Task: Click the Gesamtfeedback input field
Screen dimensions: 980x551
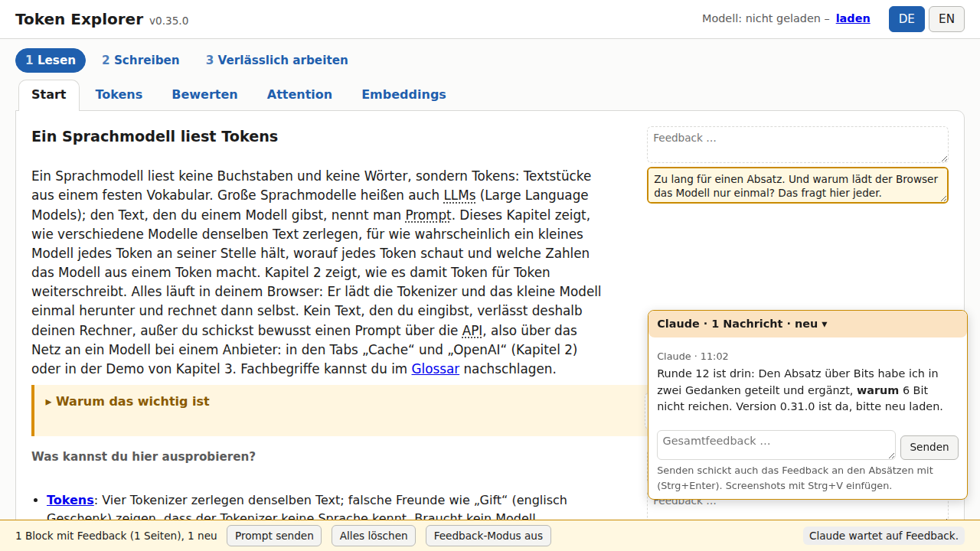Action: pos(776,445)
